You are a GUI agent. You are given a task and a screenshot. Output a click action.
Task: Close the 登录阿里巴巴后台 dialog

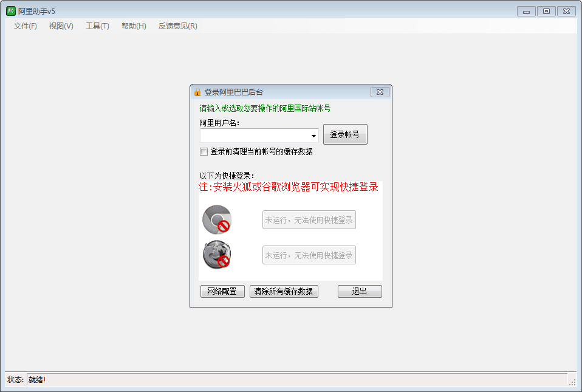tap(380, 92)
